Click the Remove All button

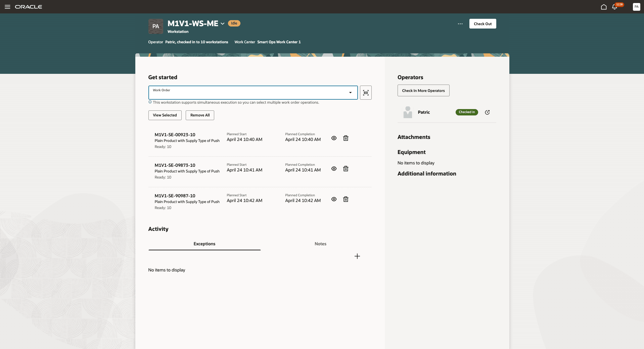200,115
